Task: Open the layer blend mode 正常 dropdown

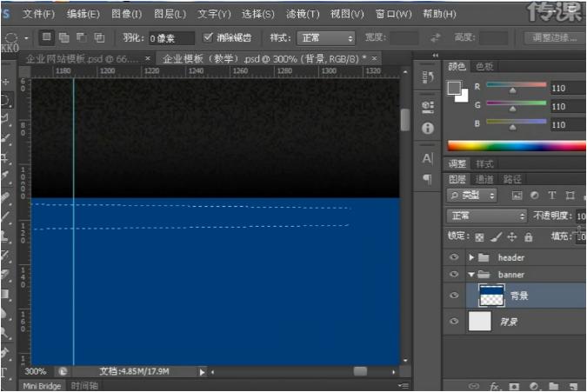Action: (x=486, y=216)
